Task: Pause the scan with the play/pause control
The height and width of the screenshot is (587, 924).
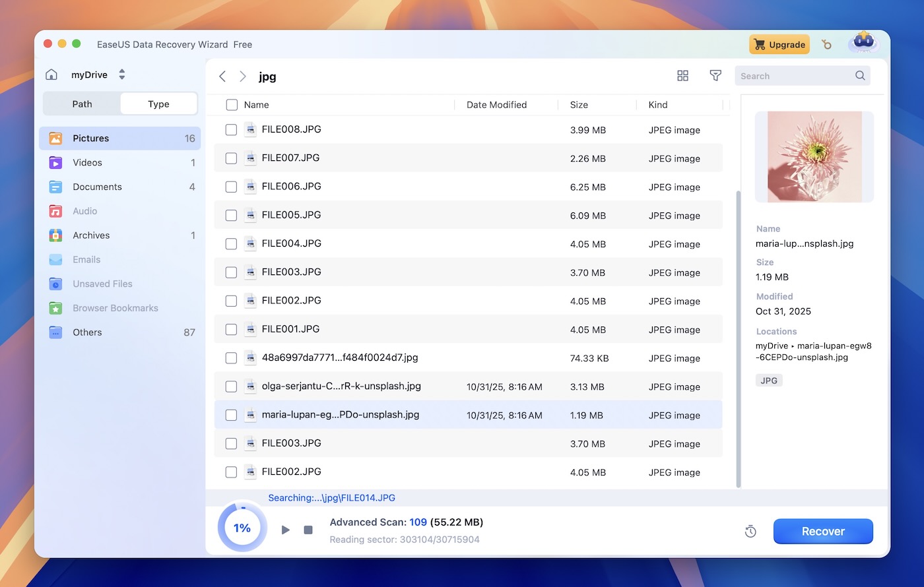Action: 286,530
